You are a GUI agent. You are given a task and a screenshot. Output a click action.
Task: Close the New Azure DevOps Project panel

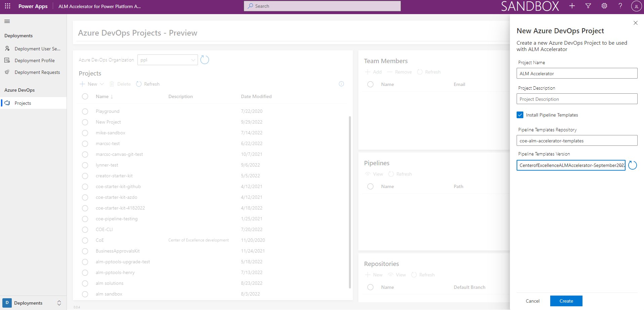click(635, 23)
